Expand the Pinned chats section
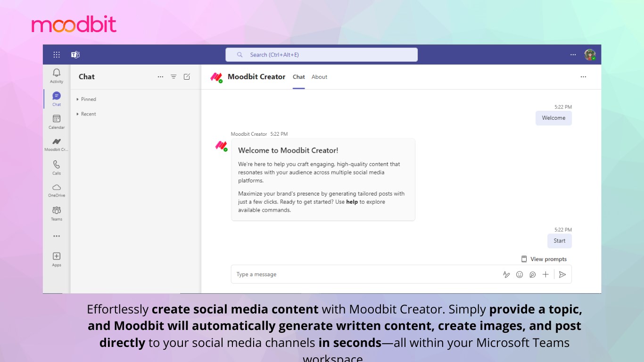Viewport: 644px width, 362px height. pyautogui.click(x=86, y=99)
